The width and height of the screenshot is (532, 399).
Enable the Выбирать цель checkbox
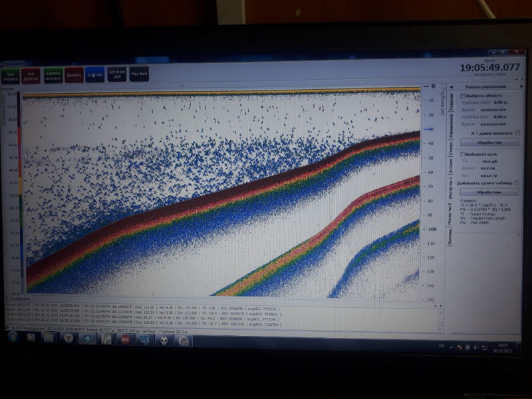[x=464, y=154]
